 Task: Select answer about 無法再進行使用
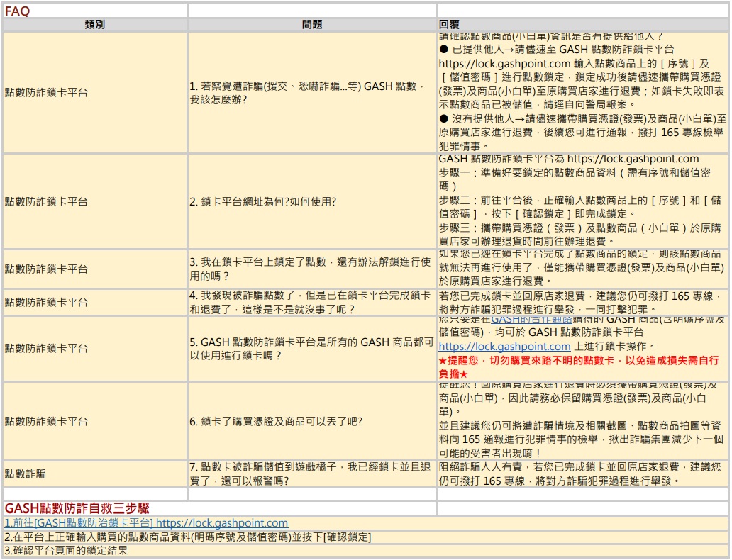[x=582, y=269]
